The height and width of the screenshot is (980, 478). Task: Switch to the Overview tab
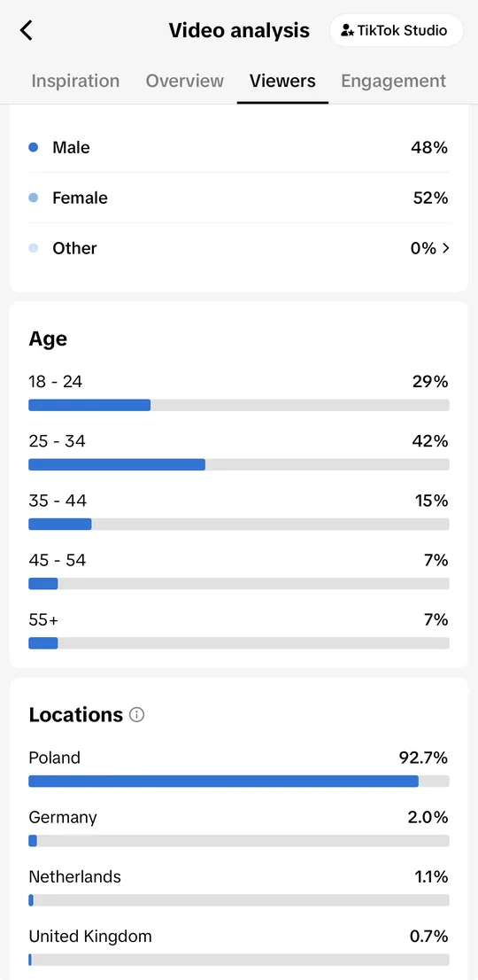(185, 81)
